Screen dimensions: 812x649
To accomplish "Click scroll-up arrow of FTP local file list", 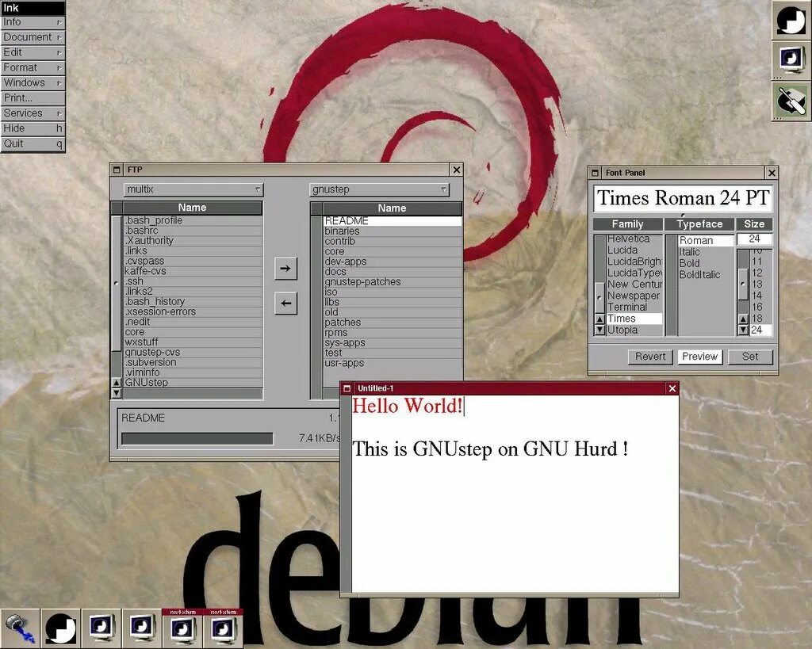I will [117, 383].
